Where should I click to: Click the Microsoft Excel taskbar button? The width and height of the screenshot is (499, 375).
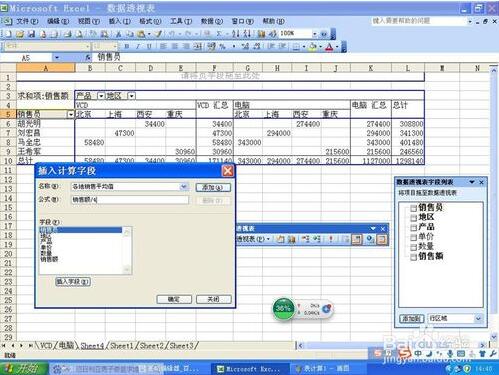coord(249,369)
